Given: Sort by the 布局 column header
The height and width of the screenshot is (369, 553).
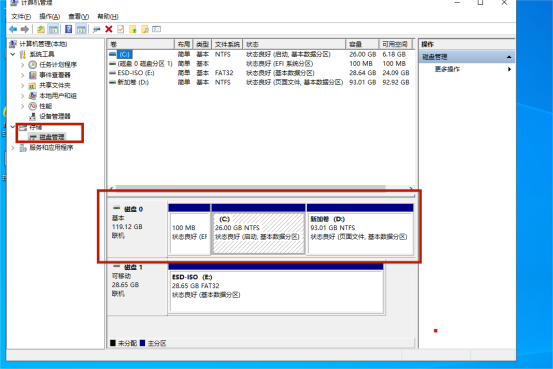Looking at the screenshot, I should click(184, 44).
